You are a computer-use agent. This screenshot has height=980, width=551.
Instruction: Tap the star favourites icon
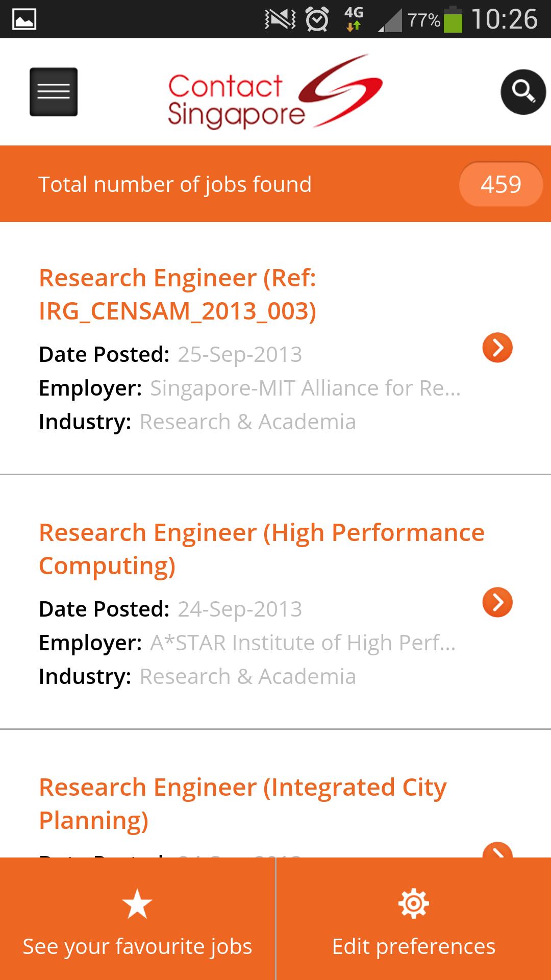(137, 903)
